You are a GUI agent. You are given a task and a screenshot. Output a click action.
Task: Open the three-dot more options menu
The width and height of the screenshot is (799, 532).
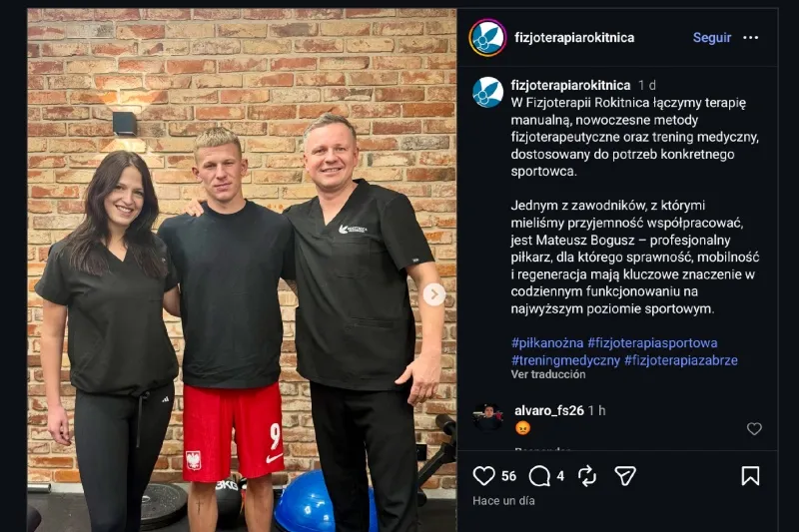[x=751, y=38]
